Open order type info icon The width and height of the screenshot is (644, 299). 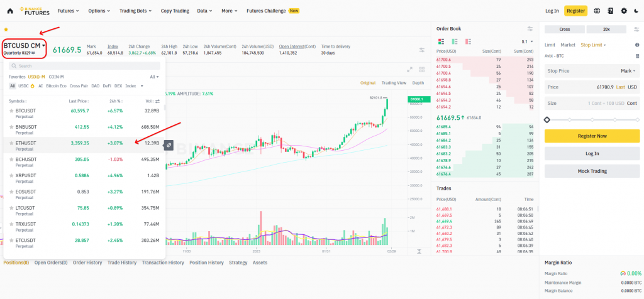637,45
